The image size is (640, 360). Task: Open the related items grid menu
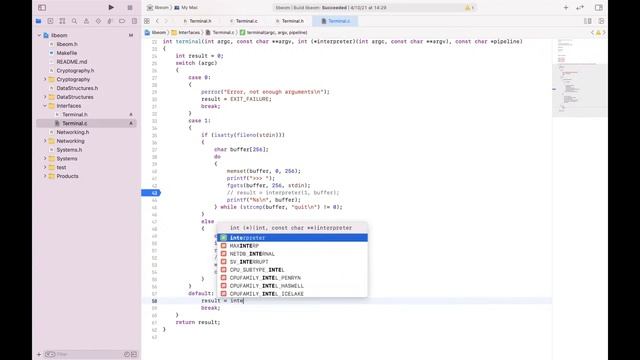(147, 21)
